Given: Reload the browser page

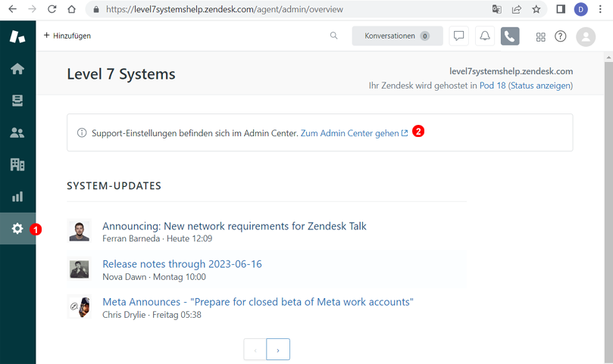Looking at the screenshot, I should click(x=52, y=9).
